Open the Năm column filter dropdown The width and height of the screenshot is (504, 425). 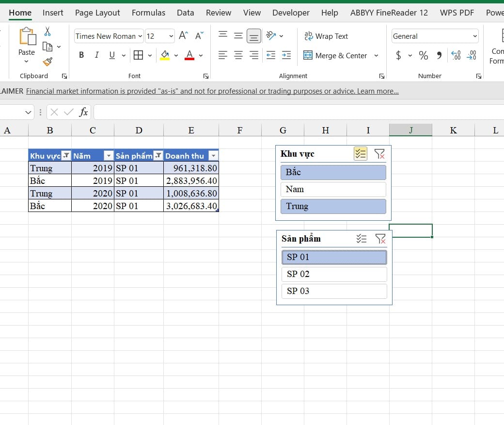click(x=109, y=156)
